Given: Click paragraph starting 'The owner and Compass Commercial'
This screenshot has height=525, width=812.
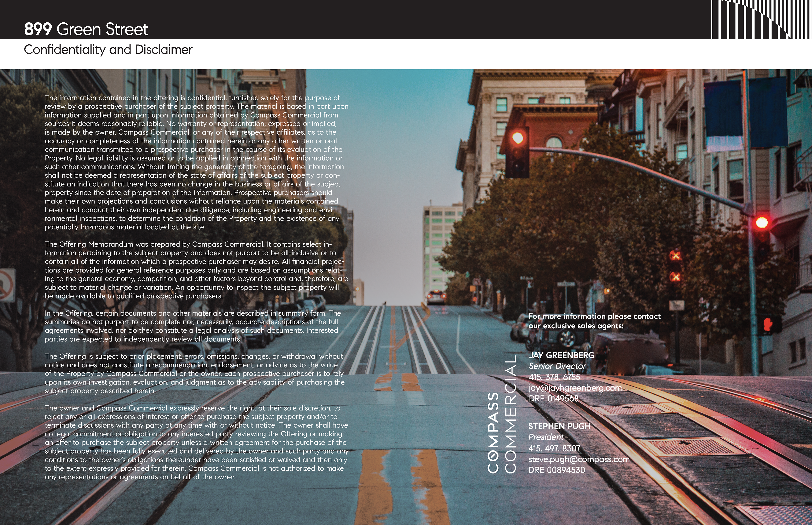Looking at the screenshot, I should [x=196, y=442].
